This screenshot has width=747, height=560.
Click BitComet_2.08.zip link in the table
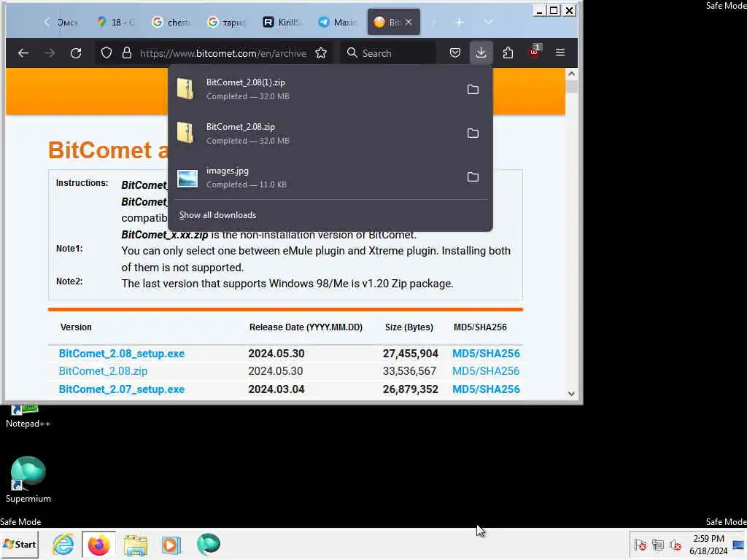click(103, 371)
